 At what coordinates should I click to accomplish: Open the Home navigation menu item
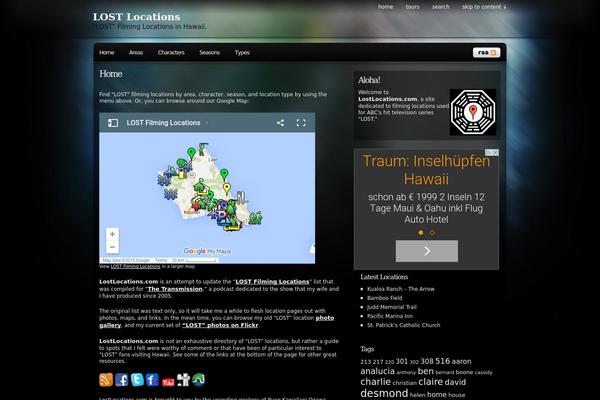107,52
